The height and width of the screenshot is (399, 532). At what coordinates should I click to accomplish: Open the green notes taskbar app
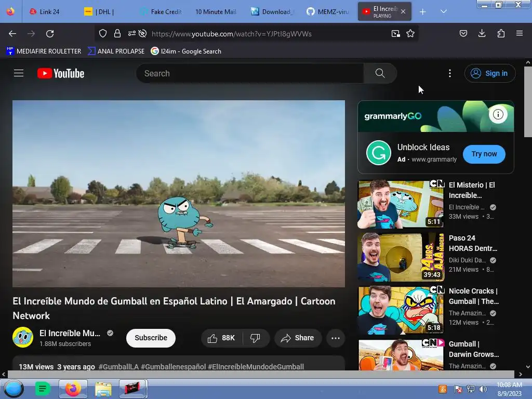43,389
